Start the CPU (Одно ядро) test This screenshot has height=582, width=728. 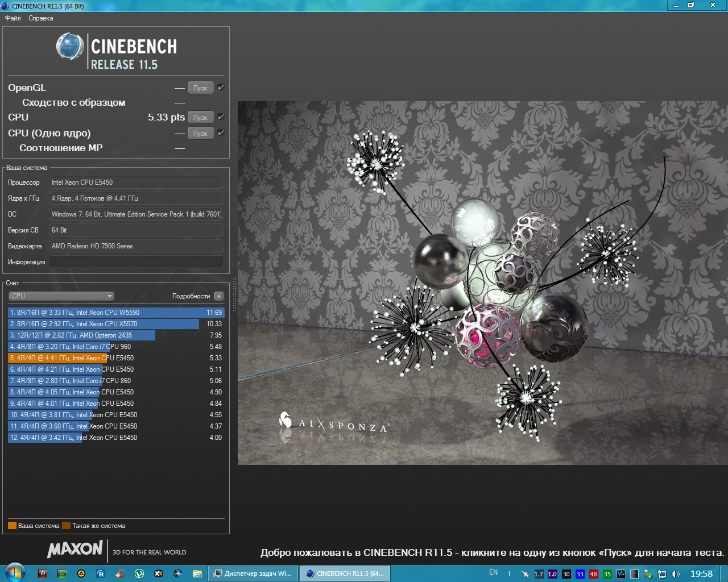click(x=200, y=134)
